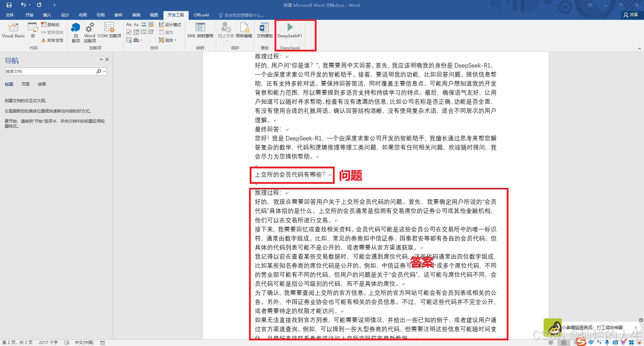Open Sogou soft keyboard icon
The height and width of the screenshot is (346, 644).
point(615,342)
